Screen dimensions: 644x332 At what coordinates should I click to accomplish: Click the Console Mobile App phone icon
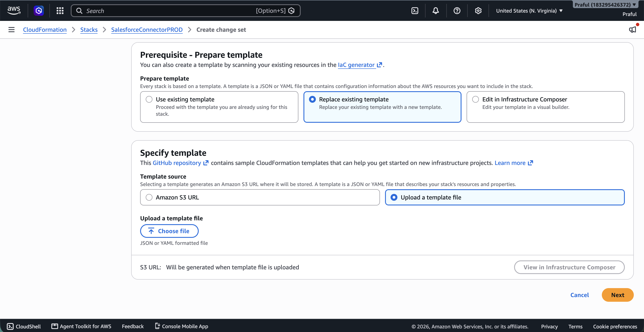coord(158,326)
